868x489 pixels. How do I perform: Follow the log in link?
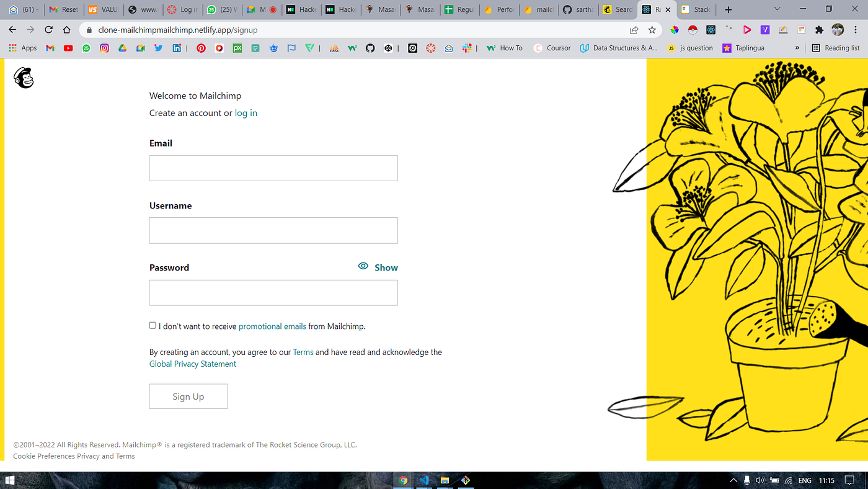click(246, 113)
